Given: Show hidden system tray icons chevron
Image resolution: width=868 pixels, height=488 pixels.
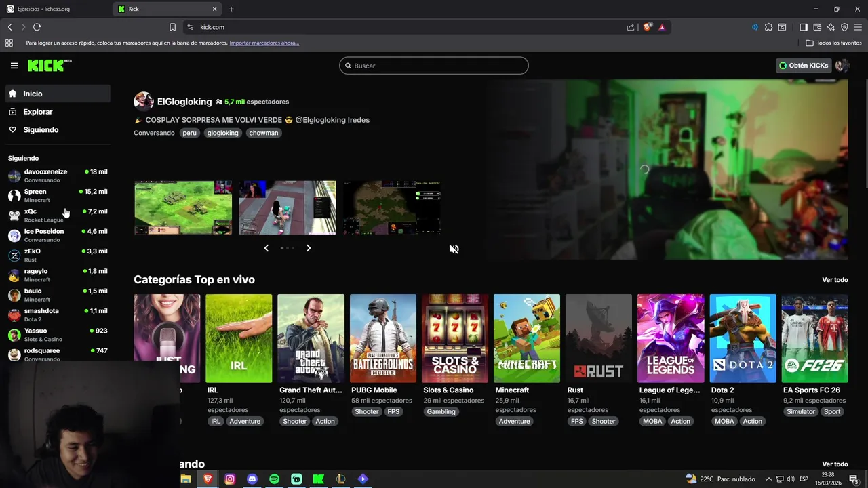Looking at the screenshot, I should click(770, 479).
